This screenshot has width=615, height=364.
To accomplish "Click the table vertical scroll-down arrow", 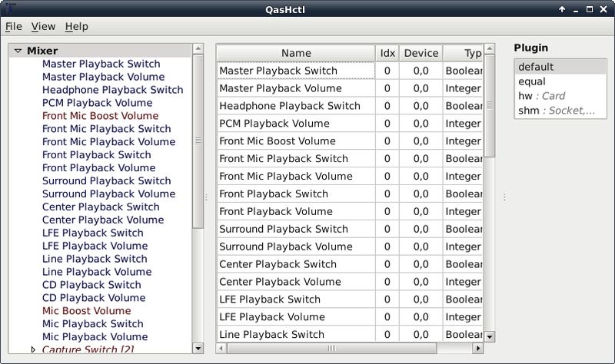I will [x=490, y=336].
